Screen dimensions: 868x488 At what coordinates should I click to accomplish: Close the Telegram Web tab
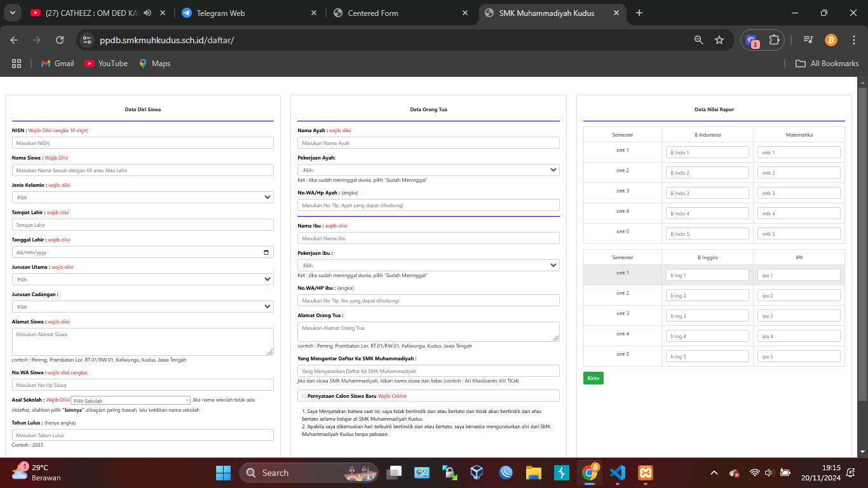(314, 13)
